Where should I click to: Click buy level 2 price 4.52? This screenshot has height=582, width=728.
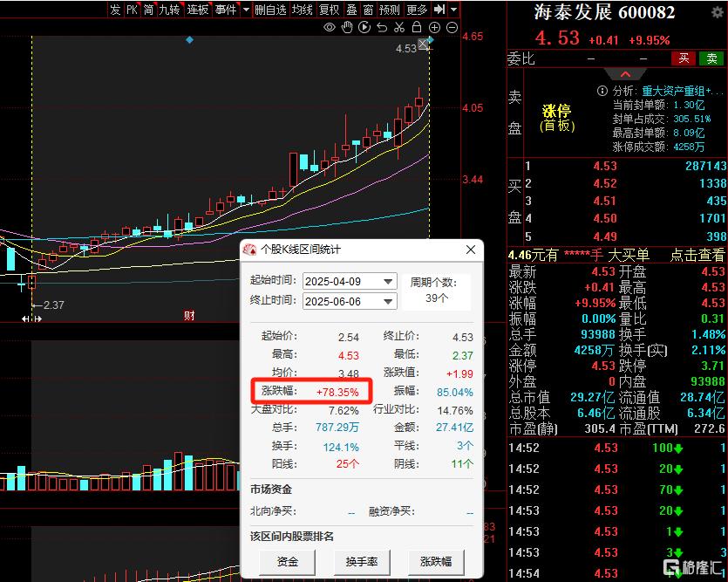(x=605, y=183)
